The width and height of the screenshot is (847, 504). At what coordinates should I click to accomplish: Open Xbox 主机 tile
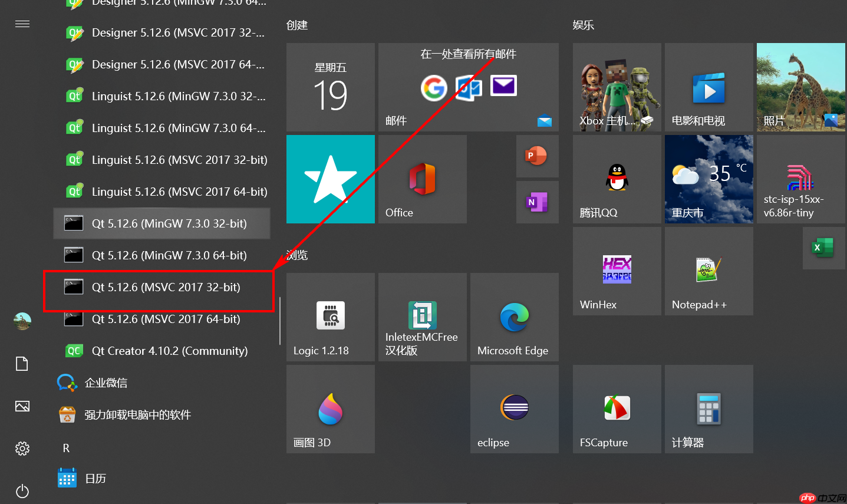(617, 87)
